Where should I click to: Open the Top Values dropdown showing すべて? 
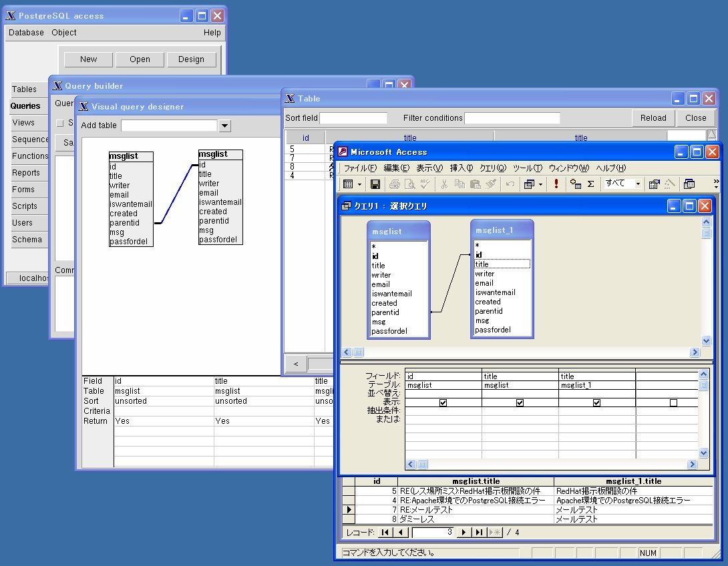(x=638, y=184)
